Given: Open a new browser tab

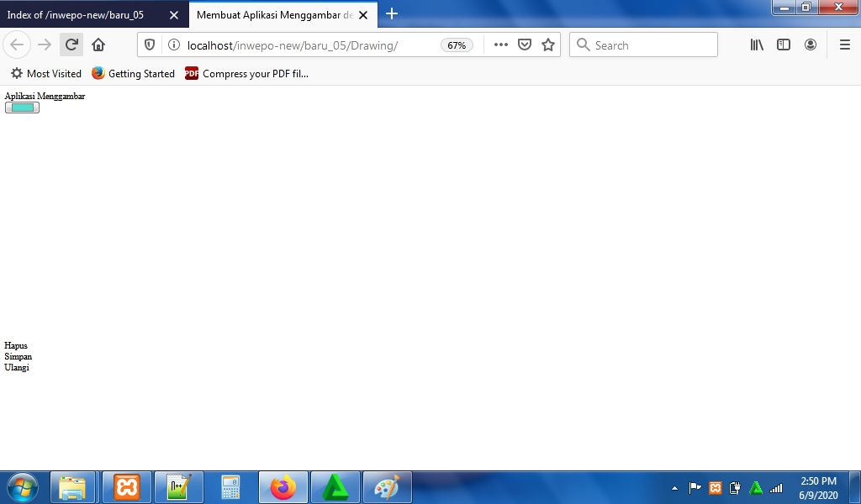Looking at the screenshot, I should coord(392,14).
